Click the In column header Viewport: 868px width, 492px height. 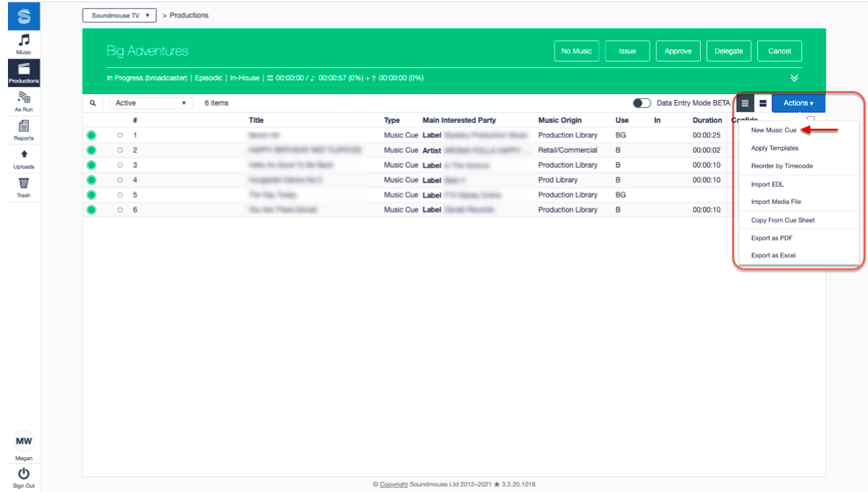click(657, 120)
